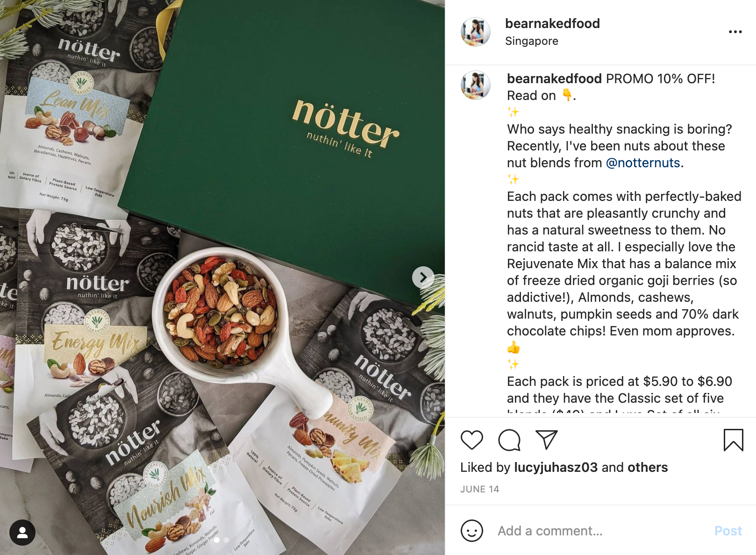
Task: View others who liked the post
Action: 647,467
